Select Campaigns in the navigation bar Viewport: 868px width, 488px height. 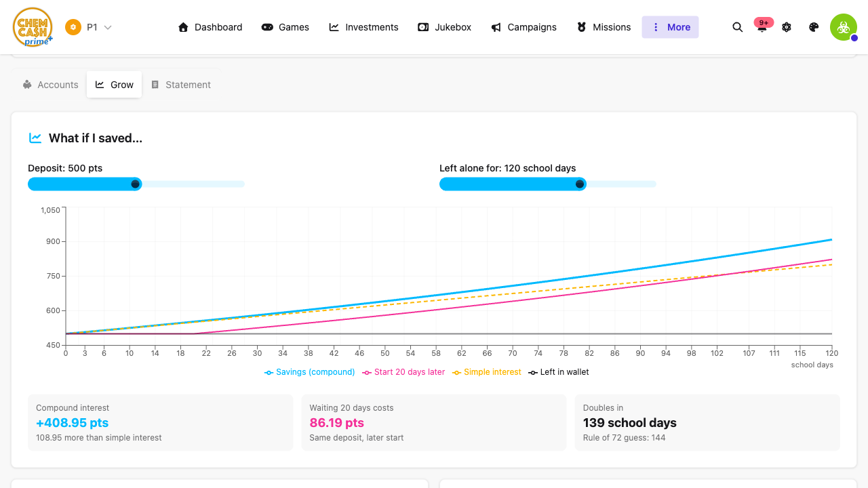click(524, 27)
